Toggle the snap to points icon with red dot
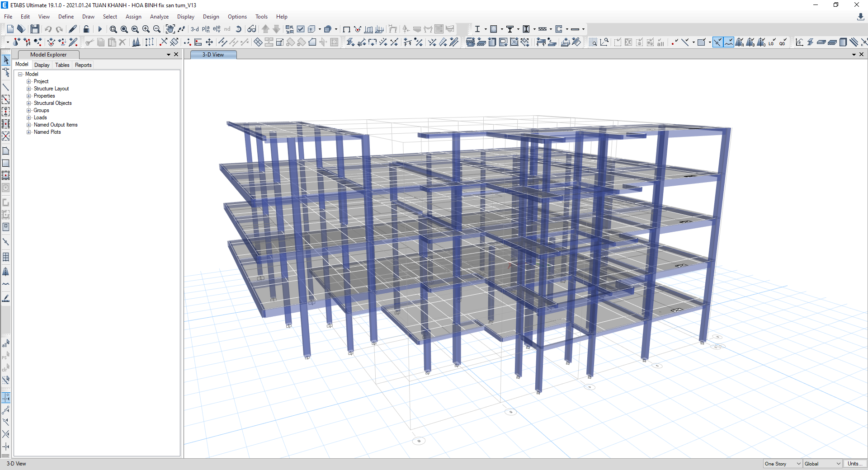The height and width of the screenshot is (470, 868). (675, 42)
